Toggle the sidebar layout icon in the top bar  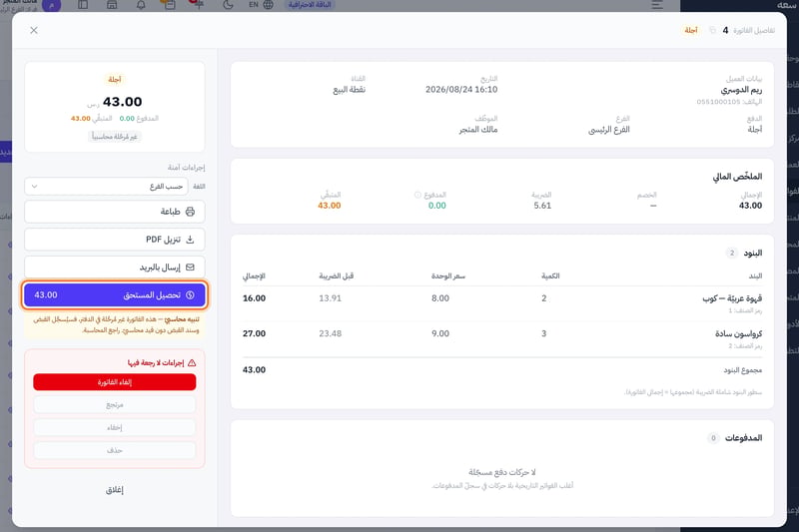[x=83, y=5]
